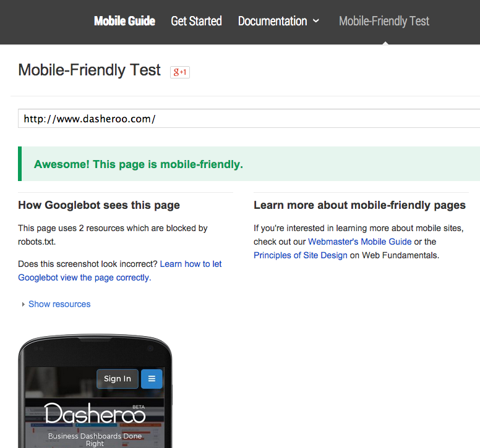Select the Mobile-Friendly Test nav tab
Screen dimensions: 480x448
pos(384,21)
